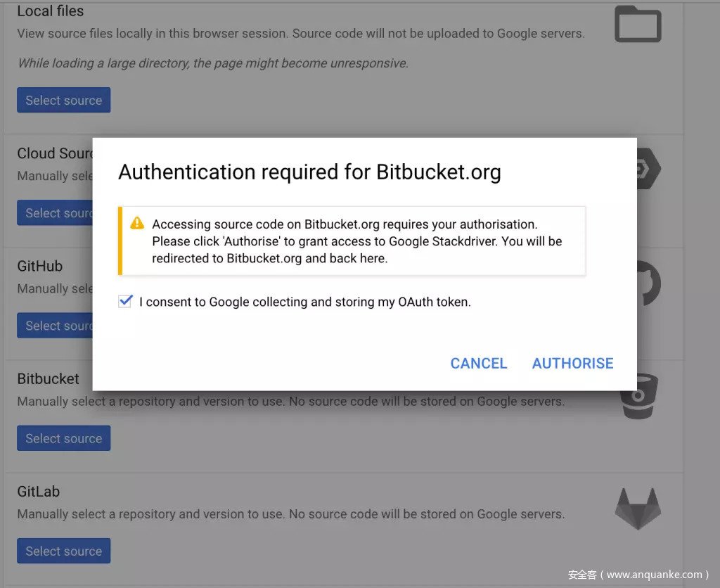Choose Select source for GitLab
The width and height of the screenshot is (720, 588).
pos(64,551)
